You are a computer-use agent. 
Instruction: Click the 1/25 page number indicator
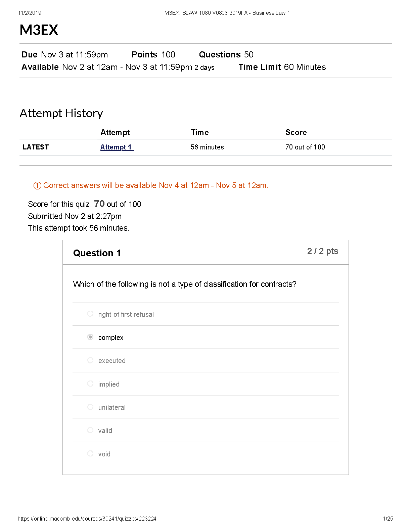click(388, 519)
